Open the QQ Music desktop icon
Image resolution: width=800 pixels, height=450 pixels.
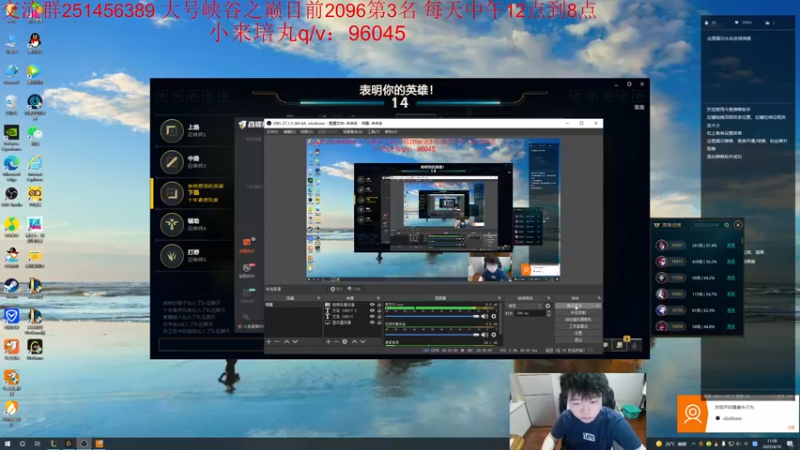click(11, 226)
